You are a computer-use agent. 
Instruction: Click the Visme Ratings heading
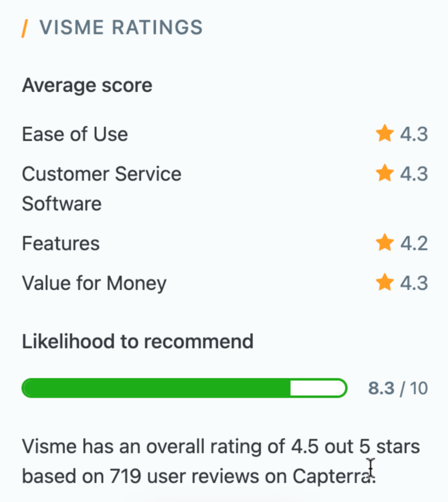[121, 27]
